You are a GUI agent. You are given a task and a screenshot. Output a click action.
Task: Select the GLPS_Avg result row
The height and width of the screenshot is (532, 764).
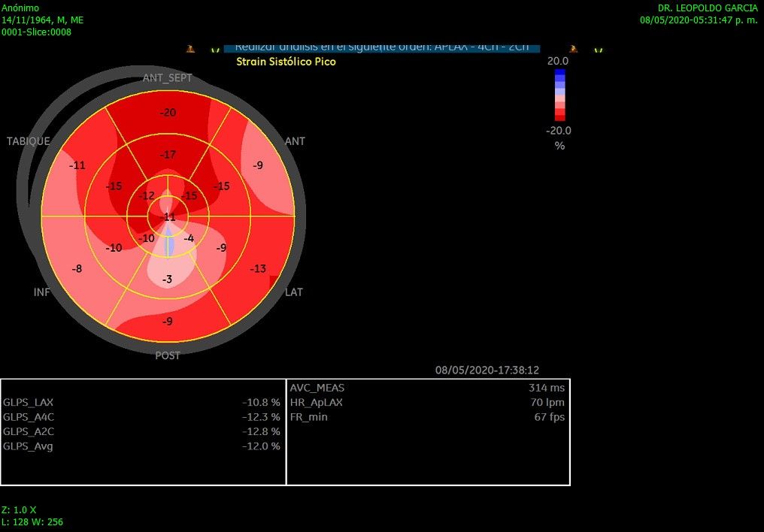(x=143, y=446)
